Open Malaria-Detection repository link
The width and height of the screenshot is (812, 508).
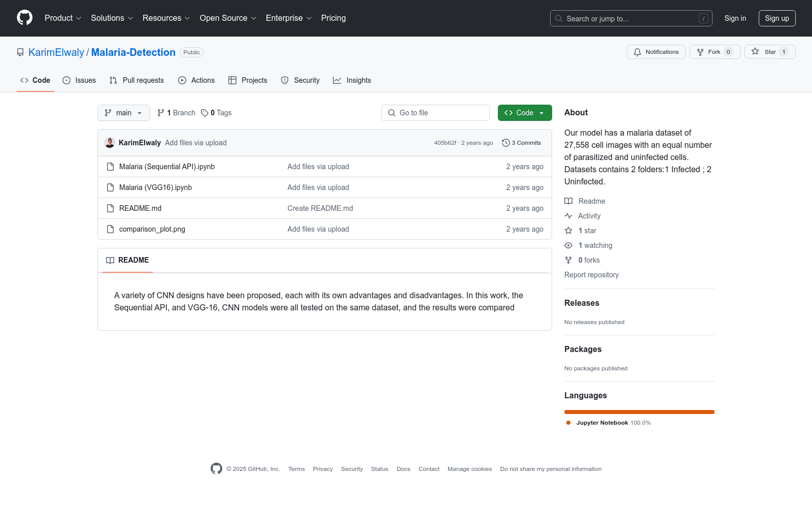point(133,52)
